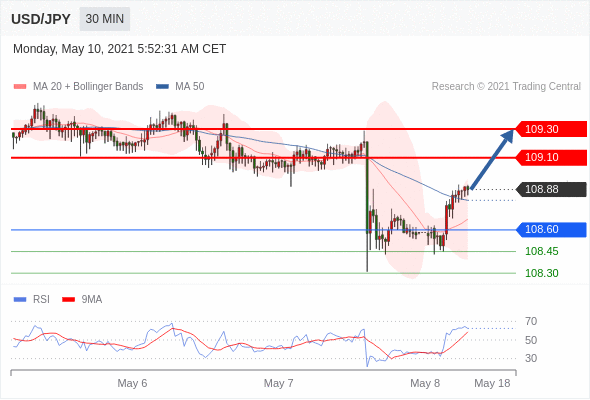Click the RSI 70 level label

[x=531, y=321]
